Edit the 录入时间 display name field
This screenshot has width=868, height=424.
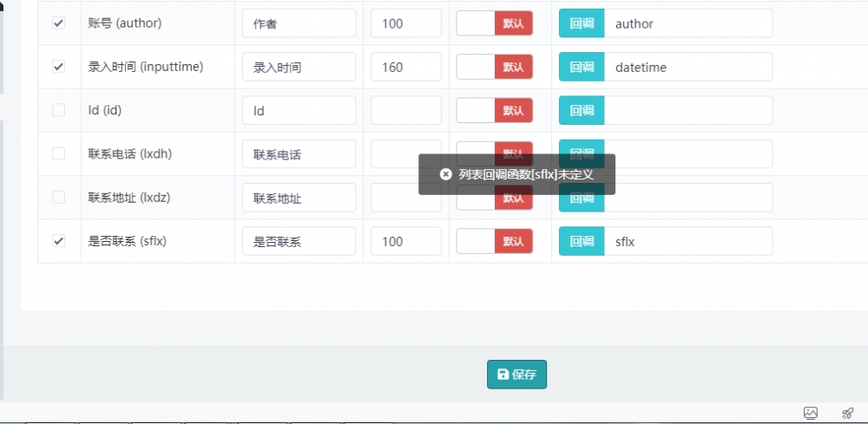tap(299, 67)
